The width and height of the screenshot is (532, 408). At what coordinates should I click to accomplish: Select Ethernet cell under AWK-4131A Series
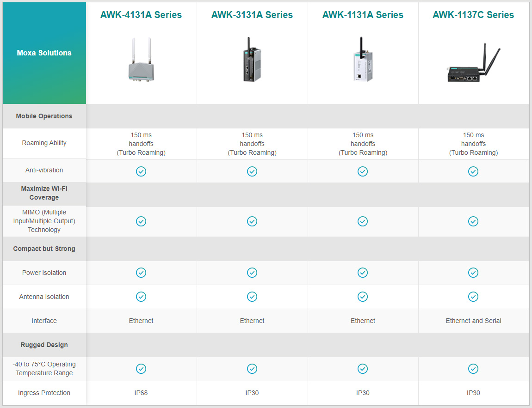tap(141, 321)
